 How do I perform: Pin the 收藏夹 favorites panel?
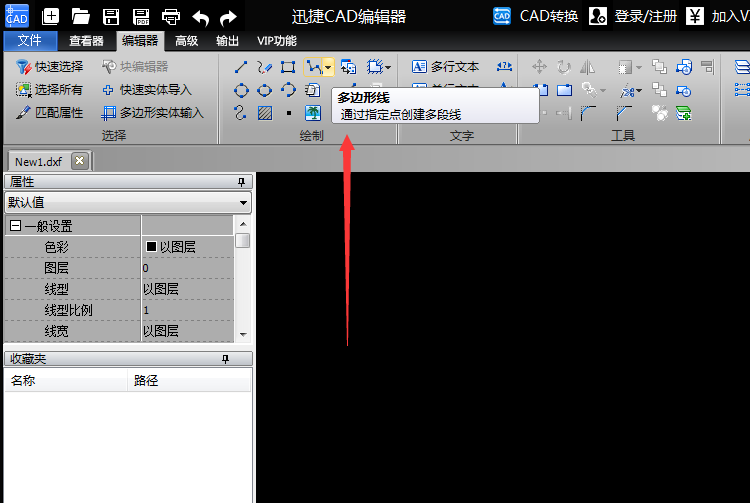coord(225,359)
